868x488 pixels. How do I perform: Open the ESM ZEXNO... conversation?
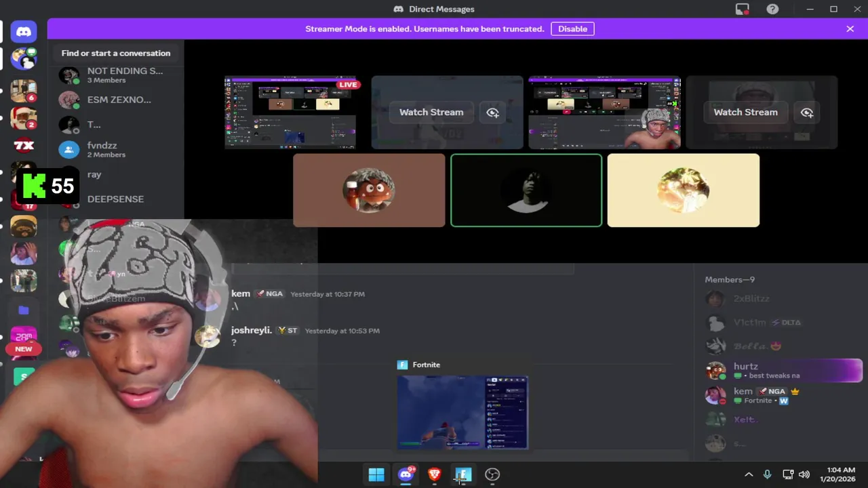point(117,100)
